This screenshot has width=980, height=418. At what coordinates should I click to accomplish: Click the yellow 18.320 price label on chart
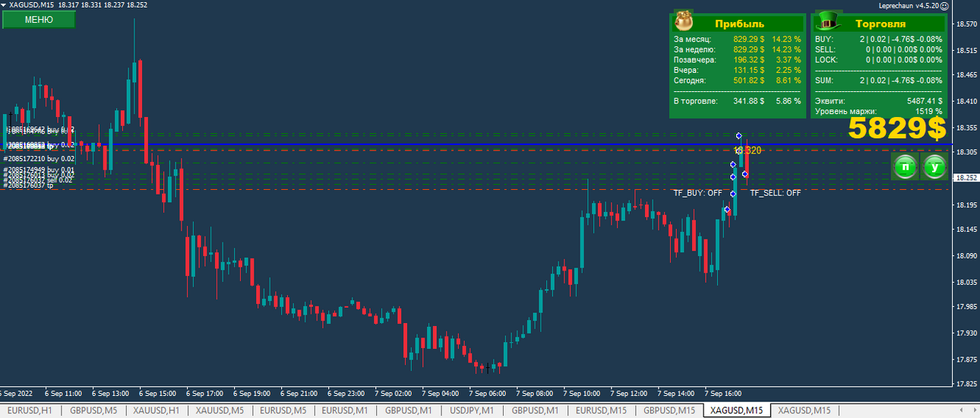[748, 150]
